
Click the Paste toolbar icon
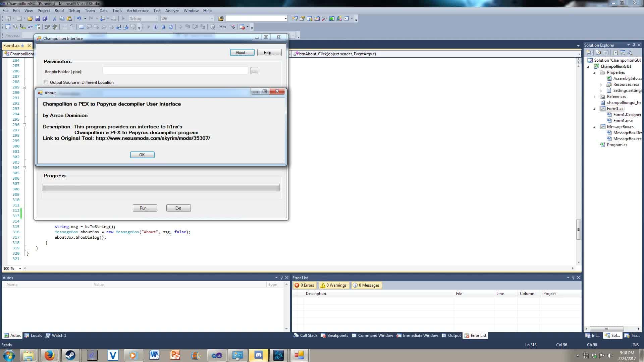[69, 19]
